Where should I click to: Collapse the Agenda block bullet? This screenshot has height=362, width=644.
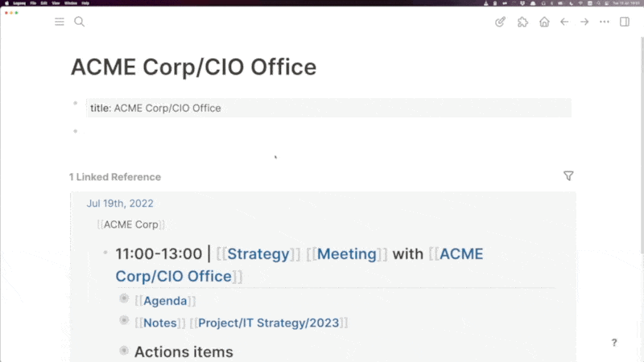[124, 298]
